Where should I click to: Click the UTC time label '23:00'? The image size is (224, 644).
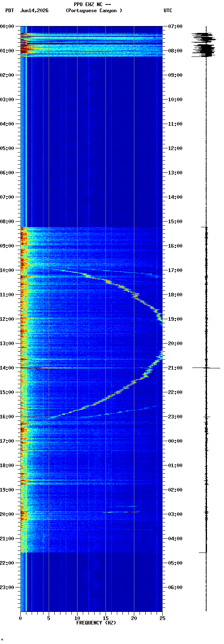pos(175,417)
